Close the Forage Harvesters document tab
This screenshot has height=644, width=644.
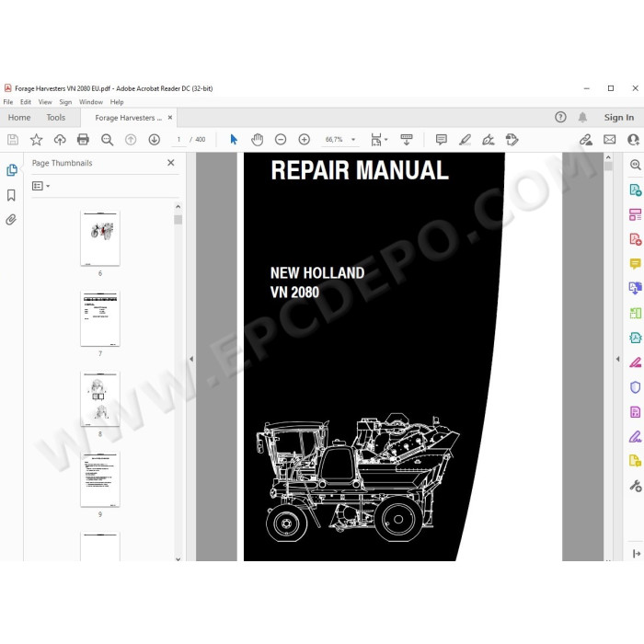click(170, 118)
